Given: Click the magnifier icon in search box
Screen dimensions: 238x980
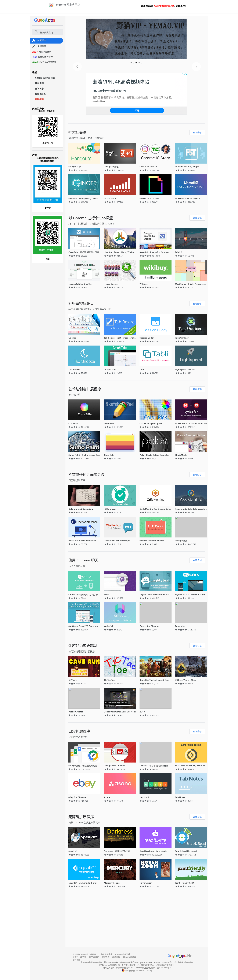Looking at the screenshot, I should tap(36, 32).
